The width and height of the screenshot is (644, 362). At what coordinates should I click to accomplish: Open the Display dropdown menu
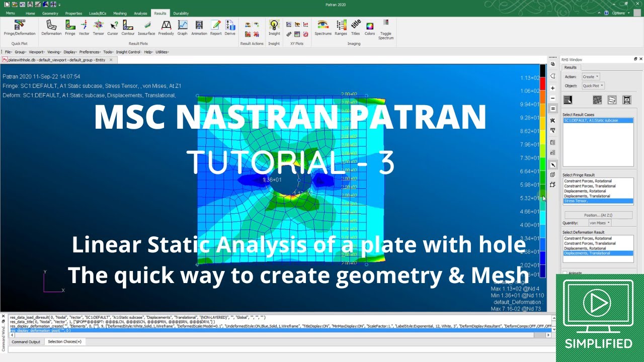pyautogui.click(x=70, y=52)
